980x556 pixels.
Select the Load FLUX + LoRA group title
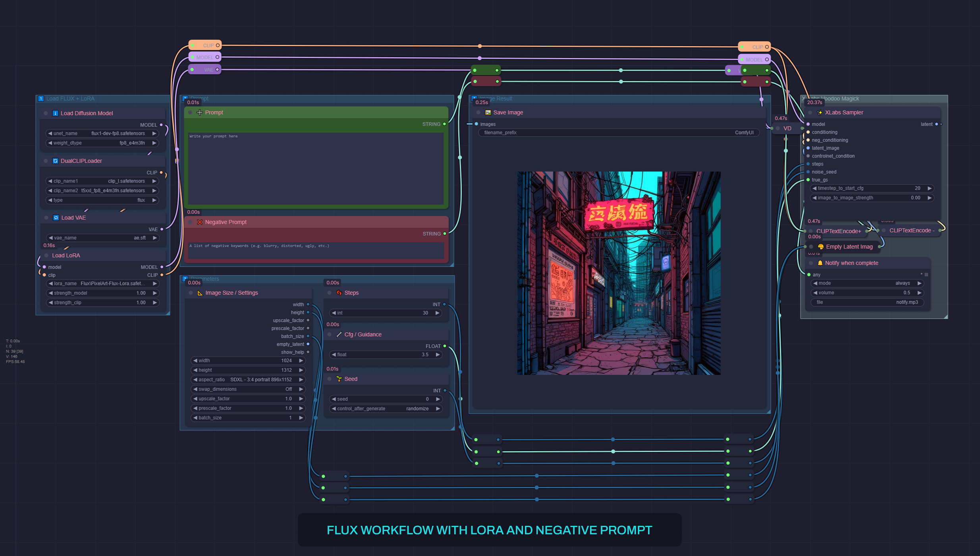tap(70, 98)
